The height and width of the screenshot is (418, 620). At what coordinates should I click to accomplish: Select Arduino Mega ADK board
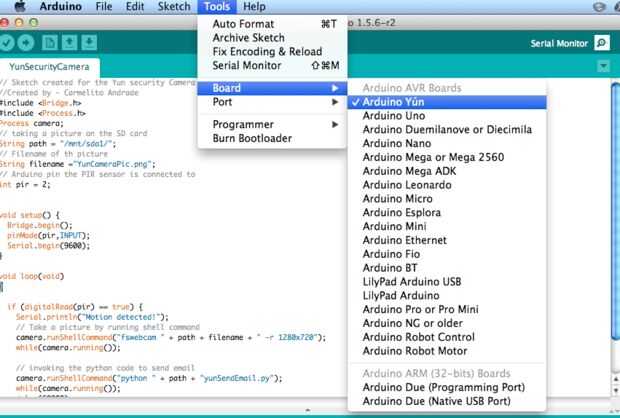click(x=447, y=171)
